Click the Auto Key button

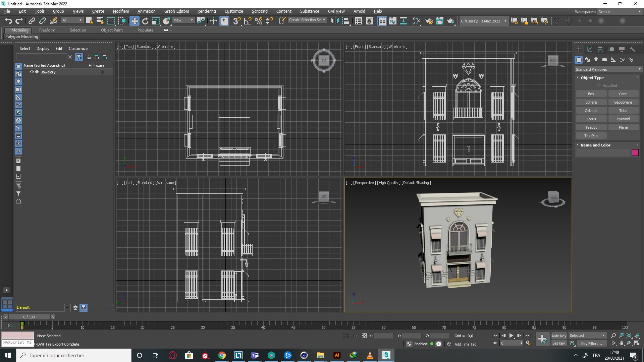[559, 336]
